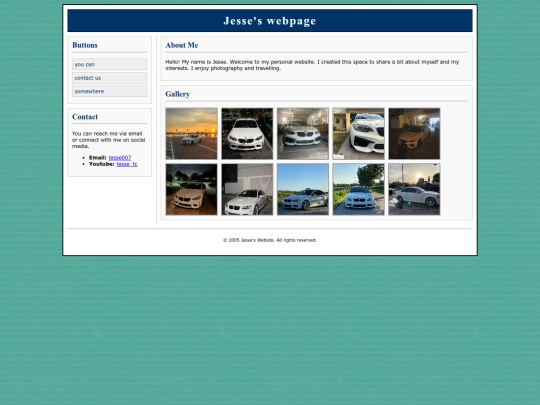The height and width of the screenshot is (405, 540).
Task: View the white BMW front bumper close-up
Action: pyautogui.click(x=359, y=134)
